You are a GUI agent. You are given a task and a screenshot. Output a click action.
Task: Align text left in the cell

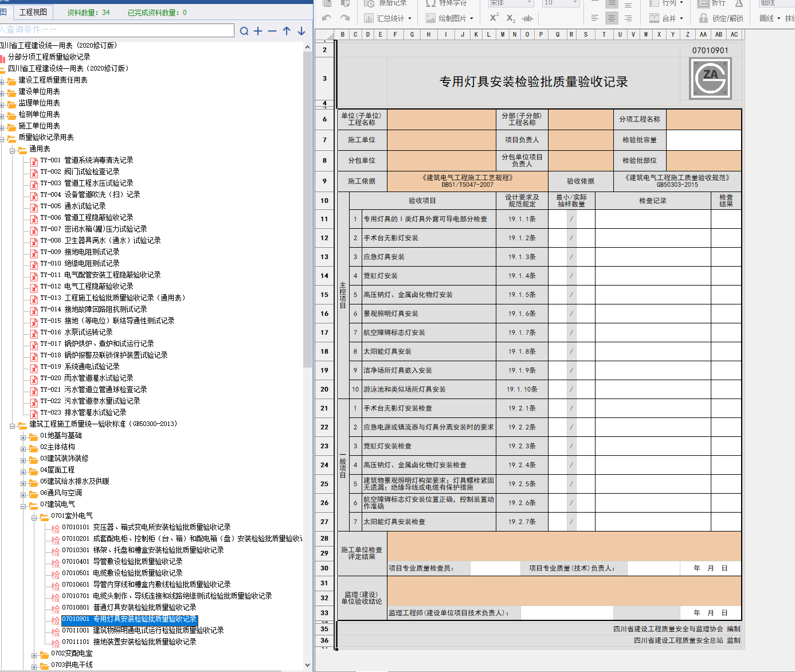pos(595,18)
